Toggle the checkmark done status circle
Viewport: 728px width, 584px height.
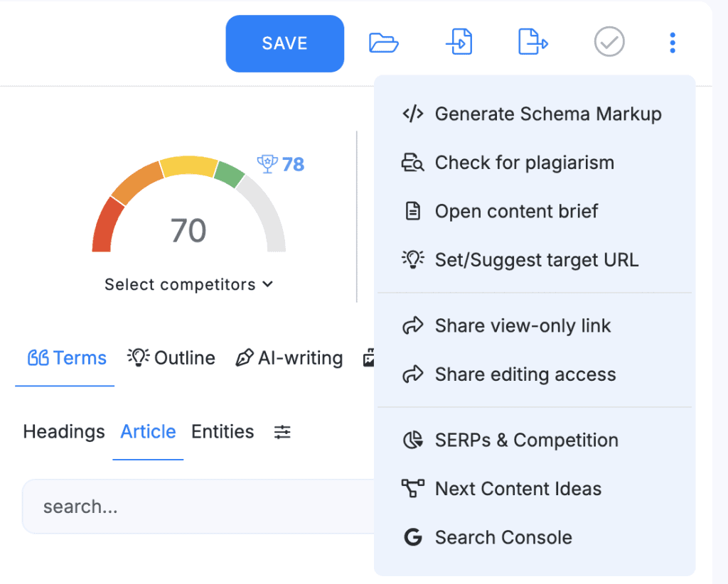[609, 43]
